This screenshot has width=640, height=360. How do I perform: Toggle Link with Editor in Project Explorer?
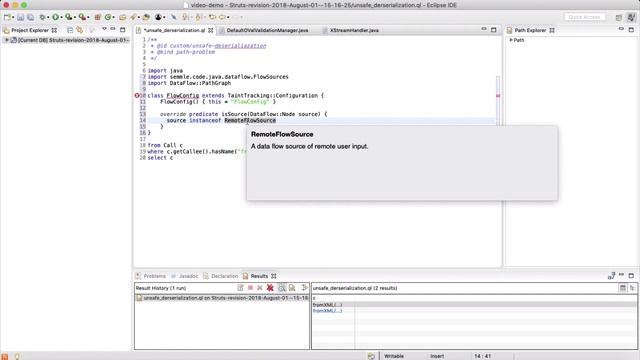tap(80, 30)
